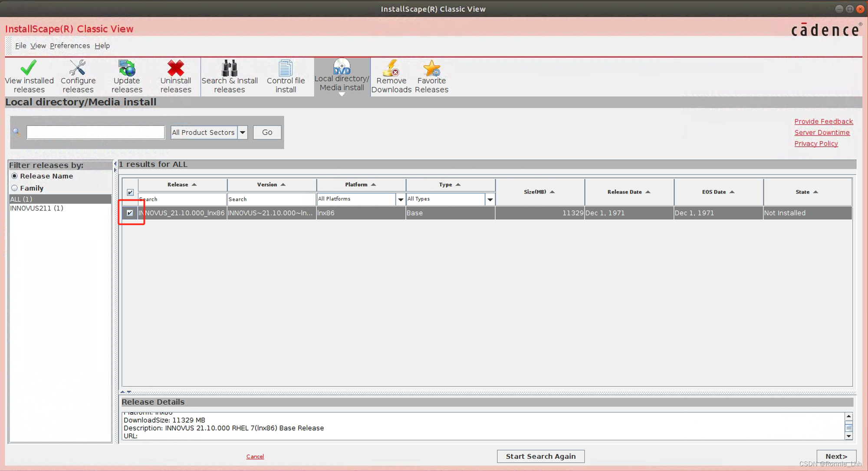Open Configure releases tool
Screen dimensions: 868x471
tap(78, 76)
